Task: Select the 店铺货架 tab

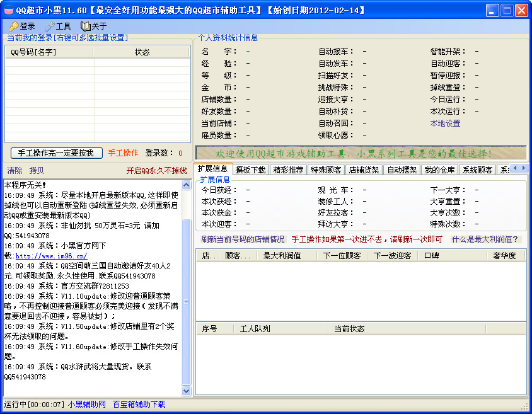Action: (x=364, y=170)
